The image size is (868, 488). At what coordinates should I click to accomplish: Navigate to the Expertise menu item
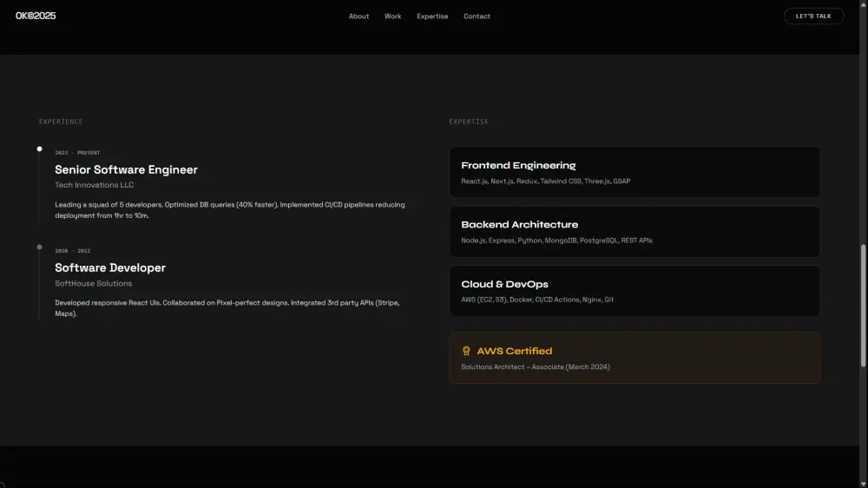pyautogui.click(x=432, y=16)
